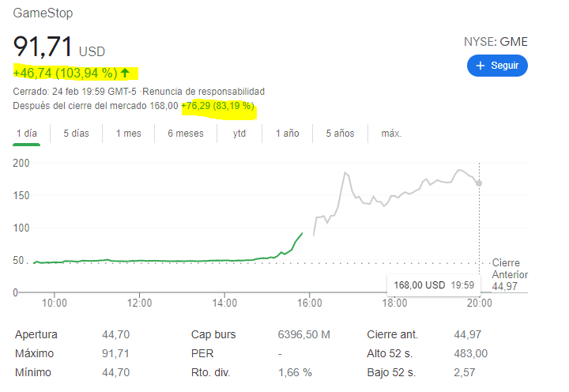569x392 pixels.
Task: Click the 16:00 time axis label
Action: pos(310,303)
